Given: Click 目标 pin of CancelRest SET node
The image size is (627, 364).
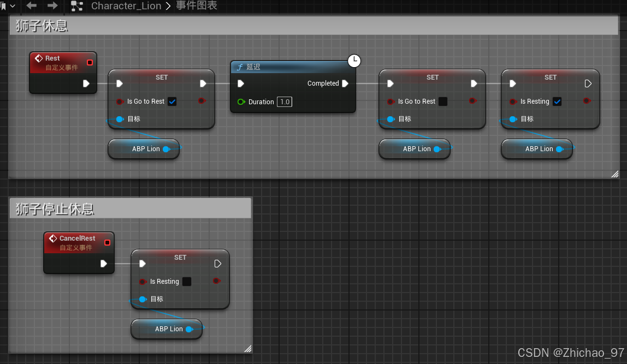Looking at the screenshot, I should pos(143,299).
